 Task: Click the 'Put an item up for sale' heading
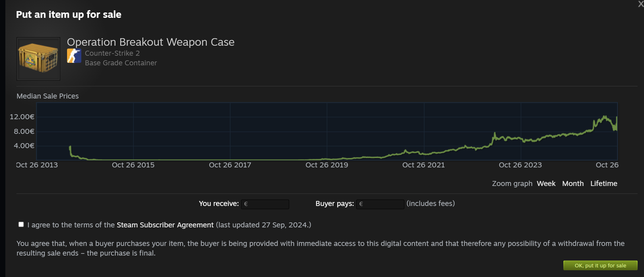(x=68, y=15)
